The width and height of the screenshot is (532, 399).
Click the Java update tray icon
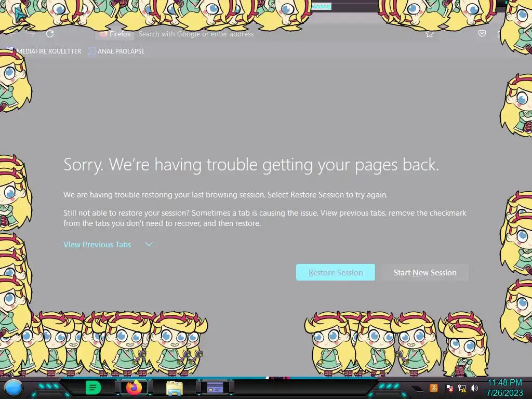coord(433,388)
